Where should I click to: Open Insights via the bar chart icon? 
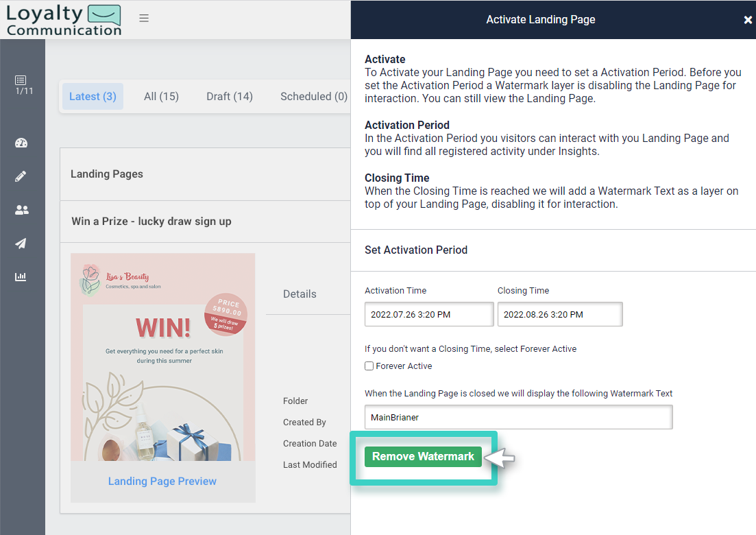point(21,276)
